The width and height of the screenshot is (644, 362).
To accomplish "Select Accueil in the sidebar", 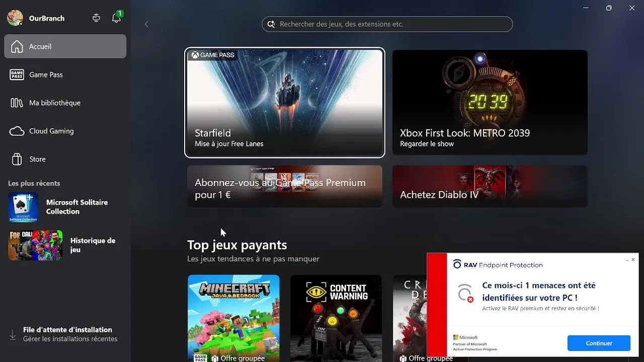I will [x=65, y=46].
